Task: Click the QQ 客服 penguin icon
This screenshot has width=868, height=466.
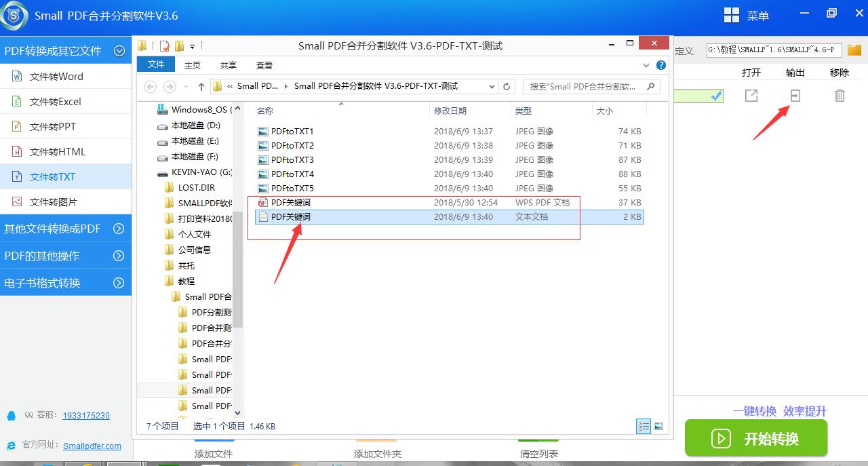Action: coord(11,415)
